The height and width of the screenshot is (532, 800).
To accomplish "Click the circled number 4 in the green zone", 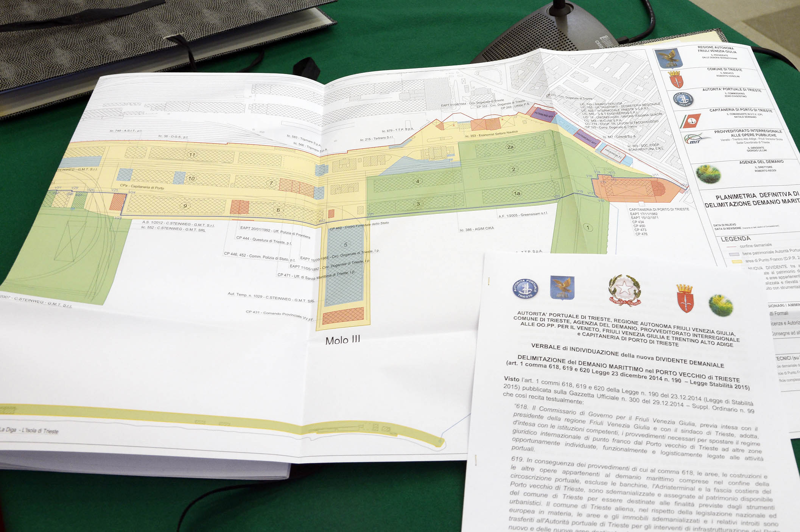I will click(x=417, y=181).
